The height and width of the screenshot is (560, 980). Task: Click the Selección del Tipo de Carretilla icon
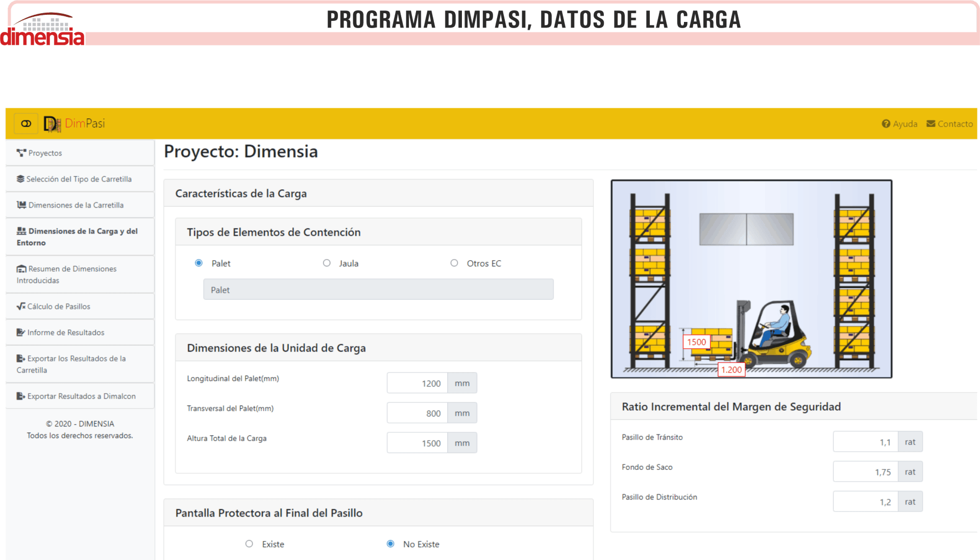click(20, 179)
